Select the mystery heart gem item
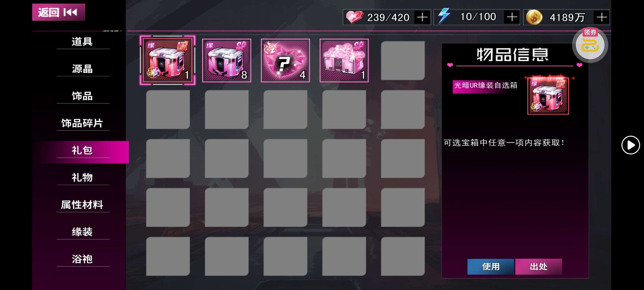Viewport: 644px width, 290px height. coord(285,60)
